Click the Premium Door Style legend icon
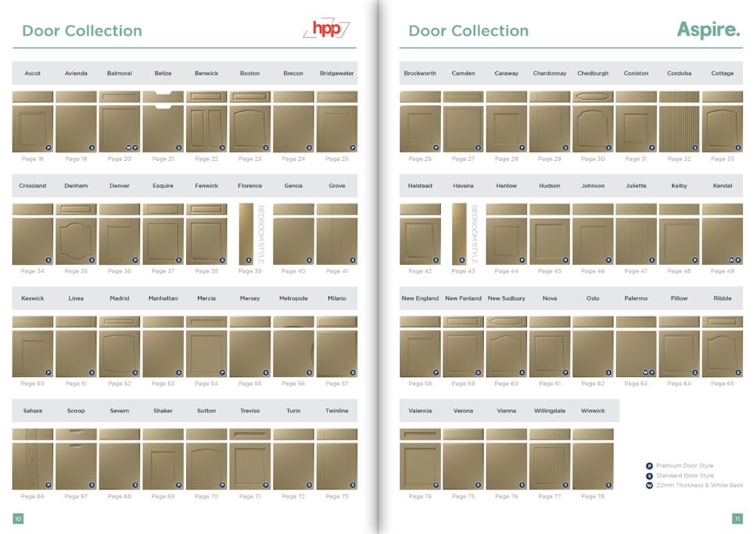Screen dimensions: 756x534 point(649,466)
